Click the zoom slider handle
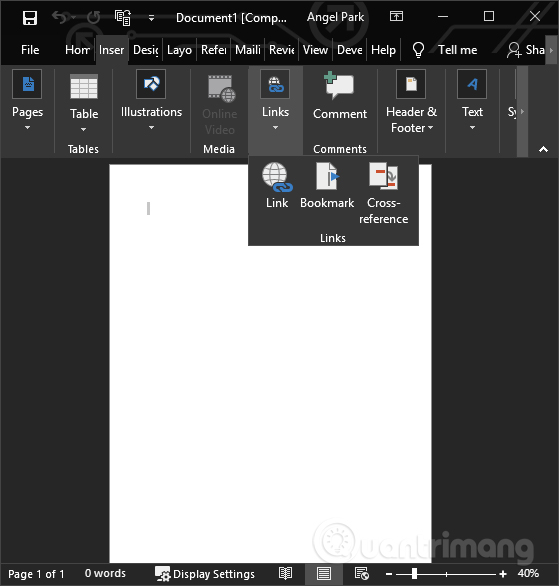Screen dimensions: 559x586 pyautogui.click(x=414, y=574)
